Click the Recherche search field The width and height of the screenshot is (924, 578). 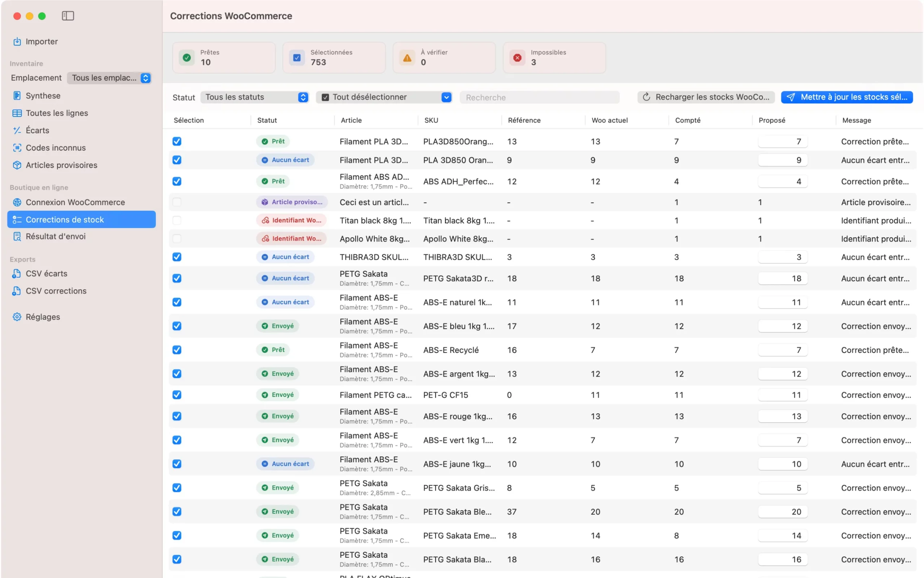click(x=540, y=97)
